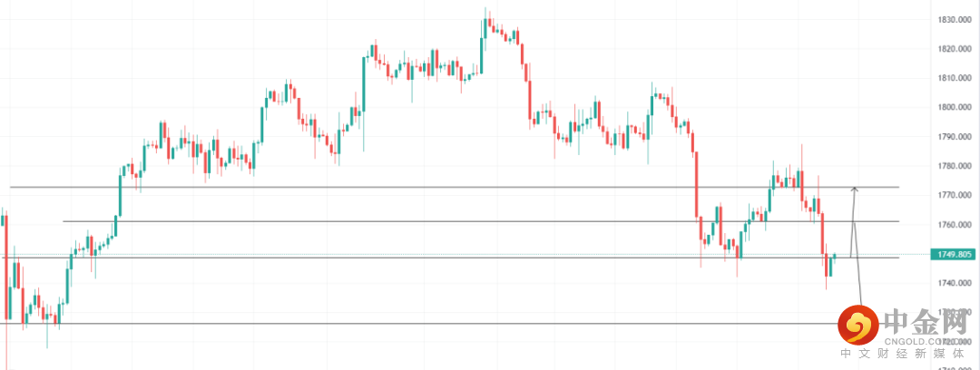Viewport: 980px width, 370px height.
Task: Select the 1820.000 price scale label
Action: click(952, 49)
